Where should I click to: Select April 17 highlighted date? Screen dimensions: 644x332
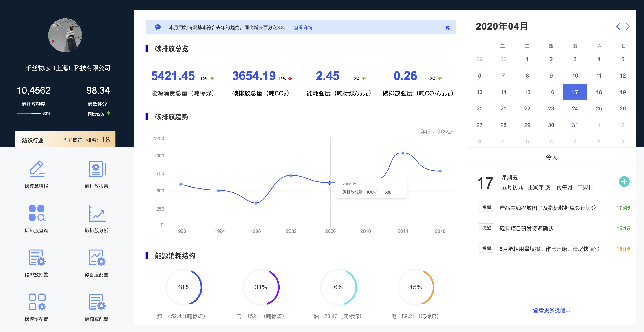coord(575,92)
